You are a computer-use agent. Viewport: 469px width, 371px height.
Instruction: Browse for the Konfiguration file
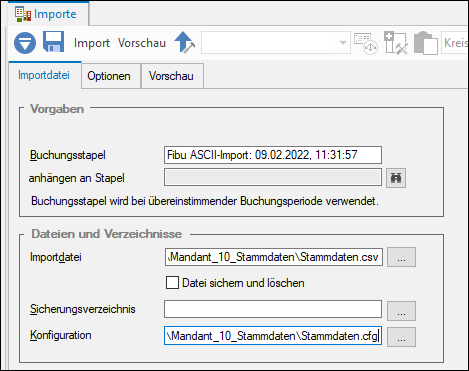[x=401, y=337]
